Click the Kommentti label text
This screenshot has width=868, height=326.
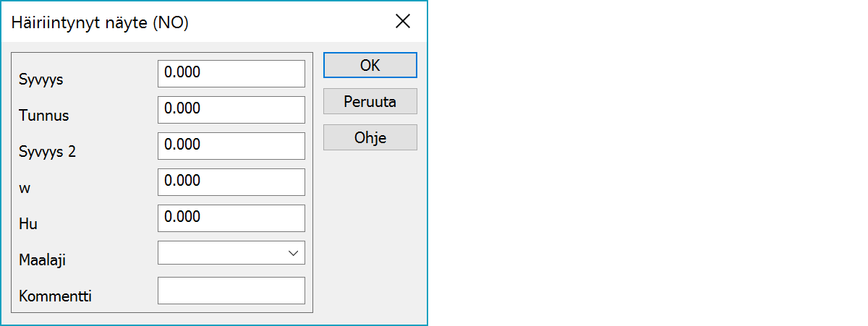coord(50,296)
